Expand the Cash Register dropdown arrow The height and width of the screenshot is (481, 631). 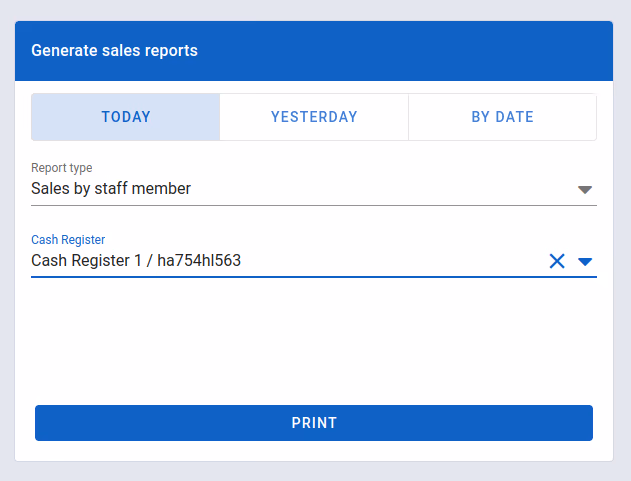(585, 262)
